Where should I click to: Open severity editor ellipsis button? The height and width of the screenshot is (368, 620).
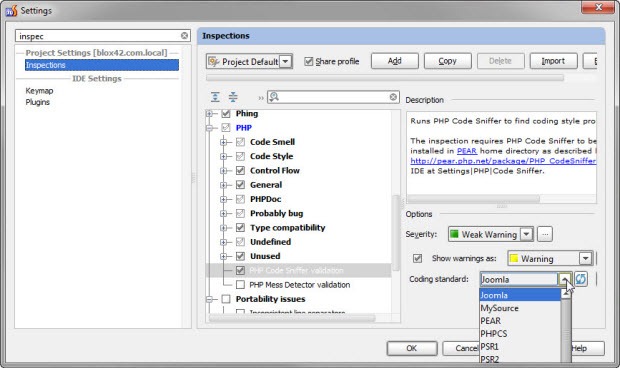click(545, 234)
